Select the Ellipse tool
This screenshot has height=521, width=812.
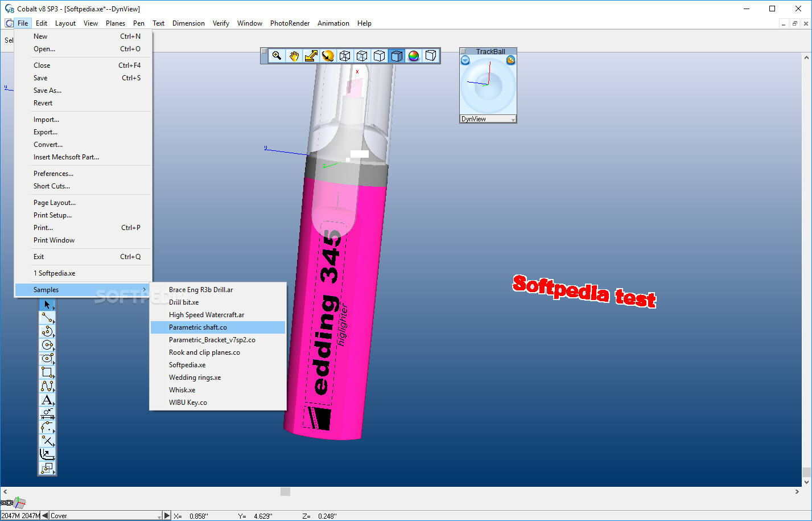[47, 359]
